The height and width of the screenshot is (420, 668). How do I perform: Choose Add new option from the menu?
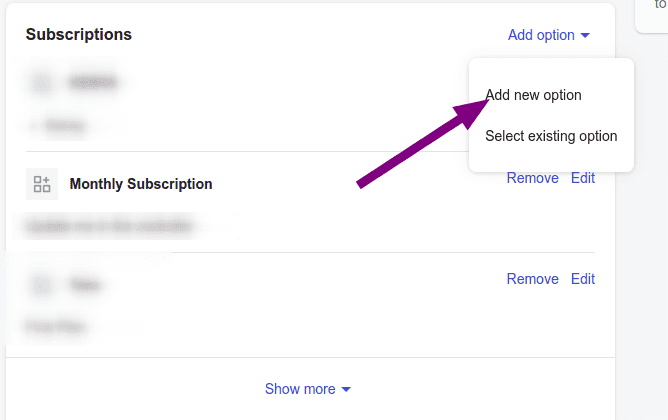click(533, 95)
